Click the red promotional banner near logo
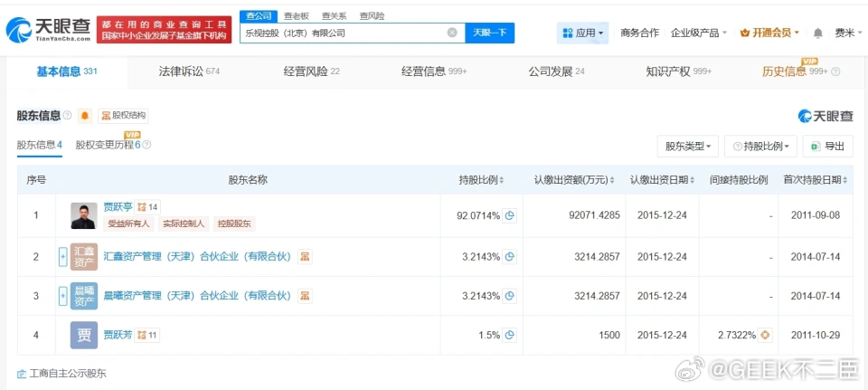 coord(164,30)
